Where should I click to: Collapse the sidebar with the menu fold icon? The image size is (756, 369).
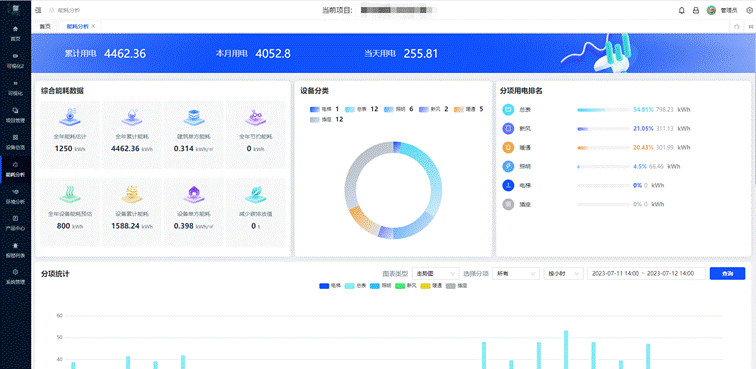point(39,10)
